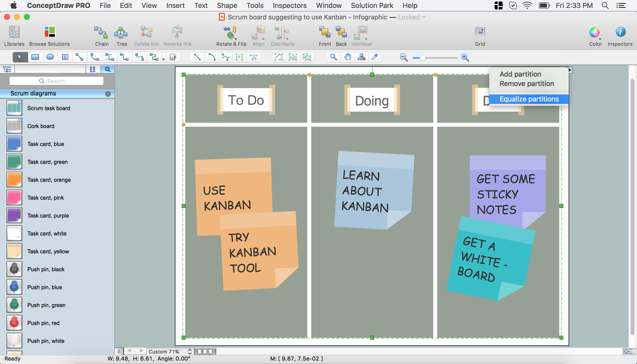Click the LEARN ABOUT KANBAN sticky note

[x=374, y=190]
